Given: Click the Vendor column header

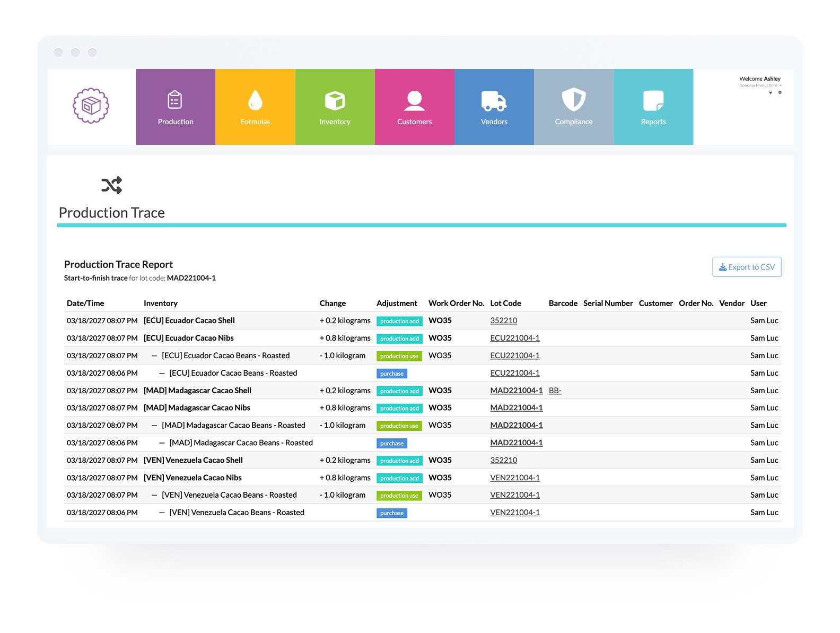Looking at the screenshot, I should 732,303.
